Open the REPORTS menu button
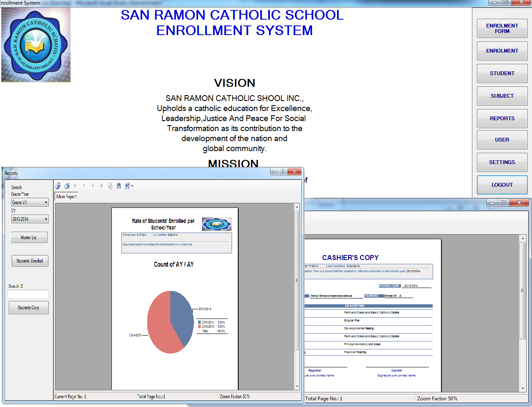 502,119
